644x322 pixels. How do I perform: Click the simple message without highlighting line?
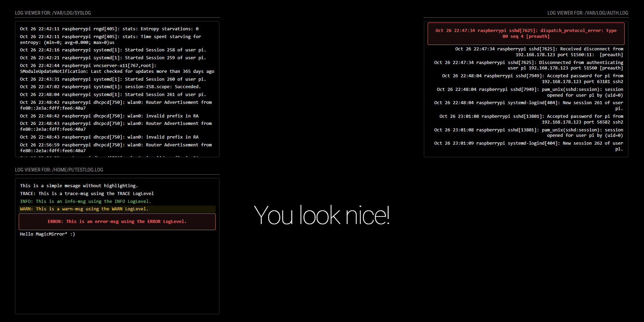(x=79, y=186)
